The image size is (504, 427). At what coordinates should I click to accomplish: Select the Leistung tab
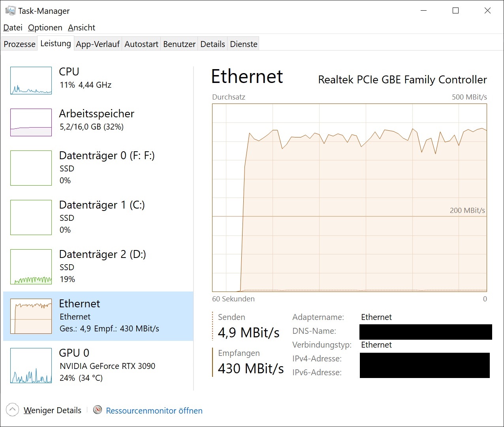click(56, 43)
